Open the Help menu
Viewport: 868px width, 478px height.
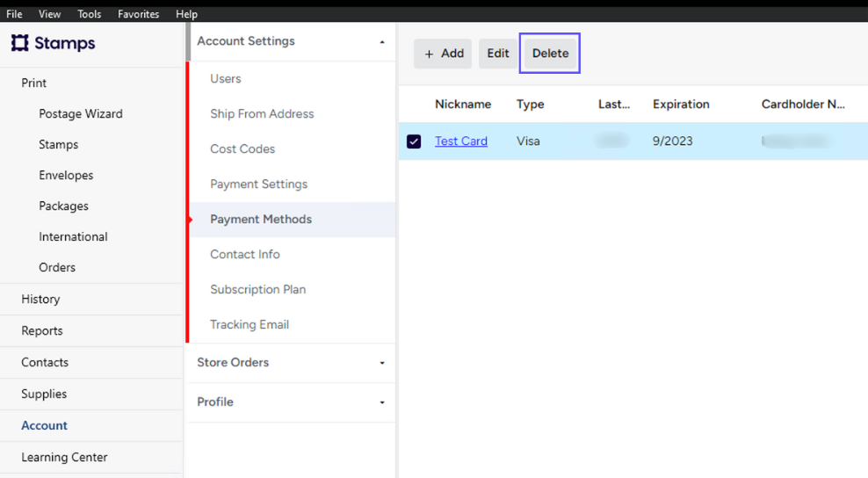click(186, 14)
